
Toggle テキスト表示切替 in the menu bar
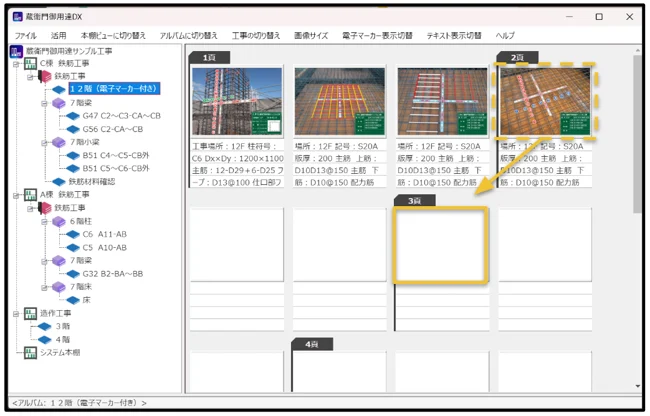click(x=453, y=35)
